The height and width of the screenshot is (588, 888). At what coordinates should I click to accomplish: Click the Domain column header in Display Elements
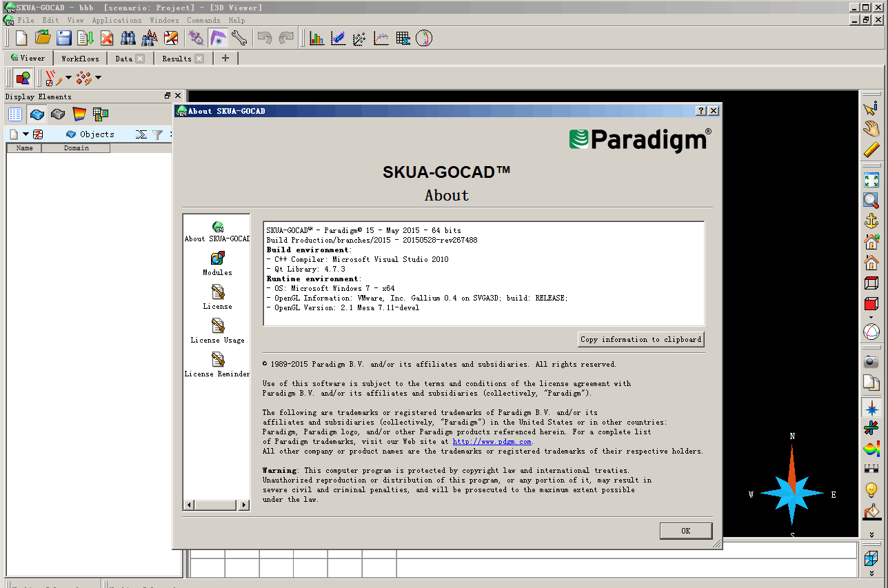click(x=76, y=148)
